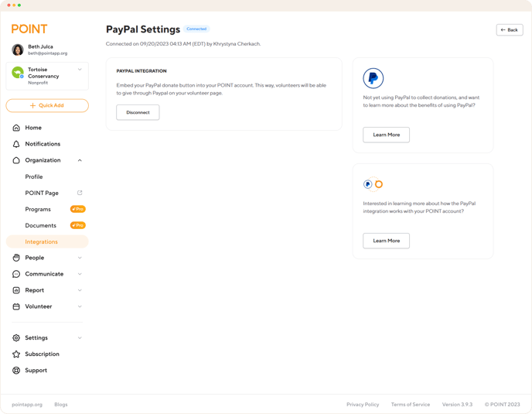Click the Notifications bell icon
The image size is (532, 414).
[x=16, y=144]
